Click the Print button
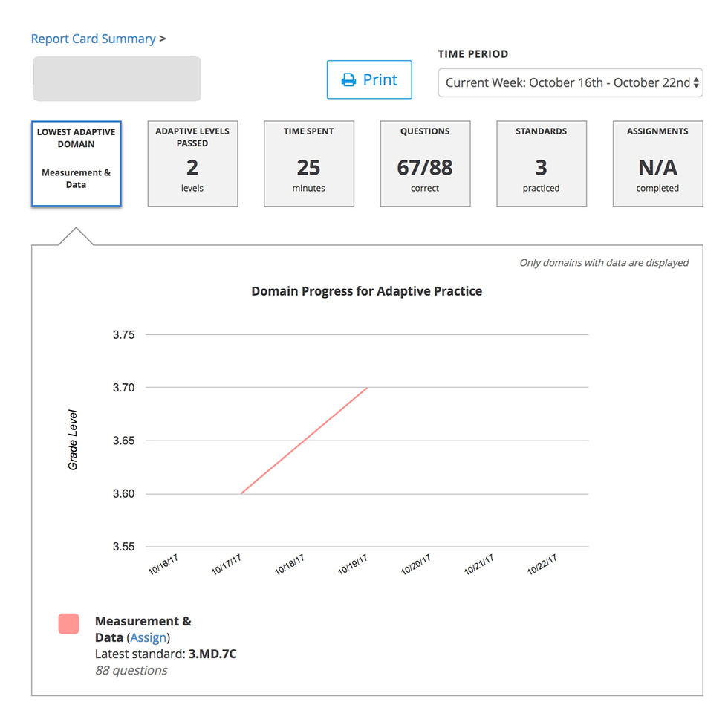 point(369,79)
